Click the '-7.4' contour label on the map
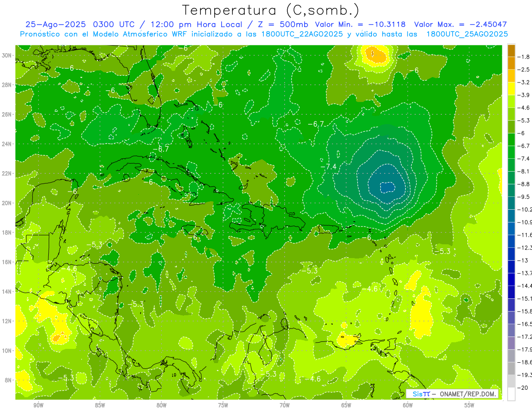 coord(329,166)
